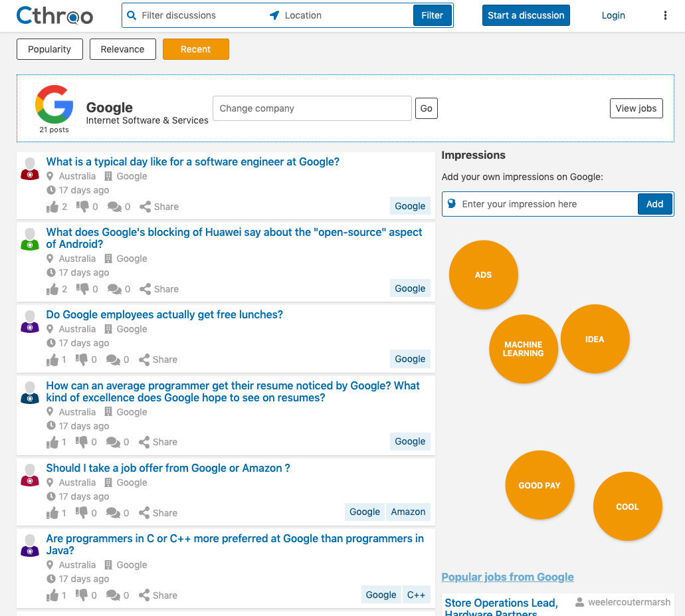
Task: Click the Change company field
Action: [x=312, y=108]
